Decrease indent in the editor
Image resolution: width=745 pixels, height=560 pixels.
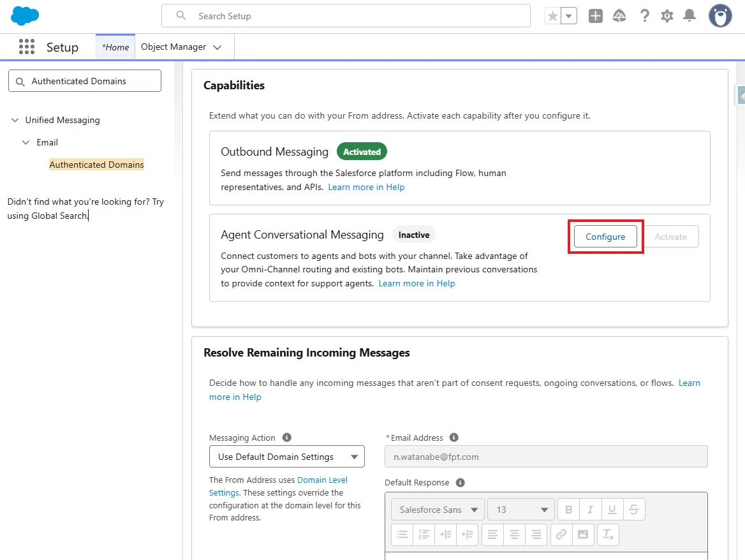(x=468, y=535)
